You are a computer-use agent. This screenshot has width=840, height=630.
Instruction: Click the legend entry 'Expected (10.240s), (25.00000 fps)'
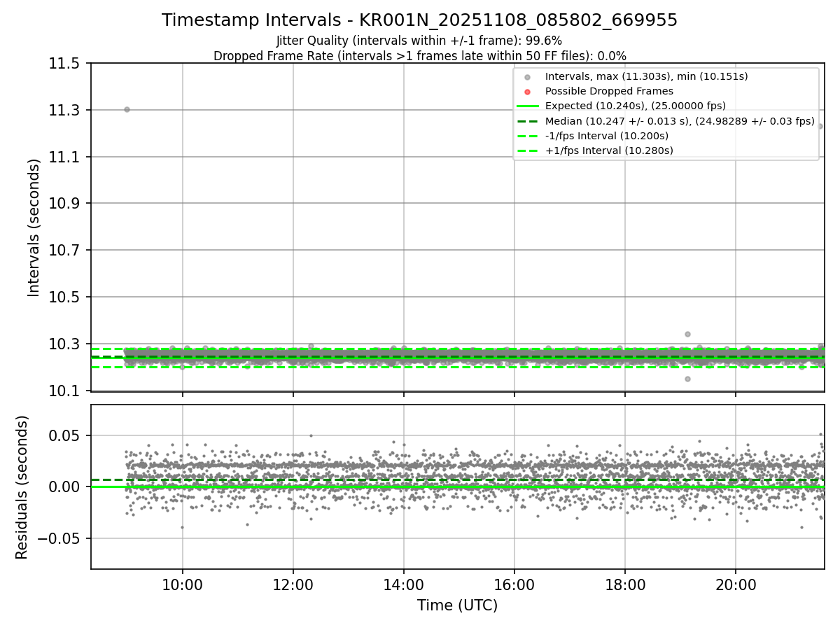635,106
